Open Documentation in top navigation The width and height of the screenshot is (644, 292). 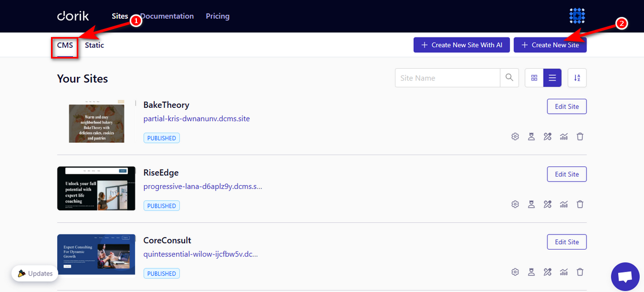[167, 16]
